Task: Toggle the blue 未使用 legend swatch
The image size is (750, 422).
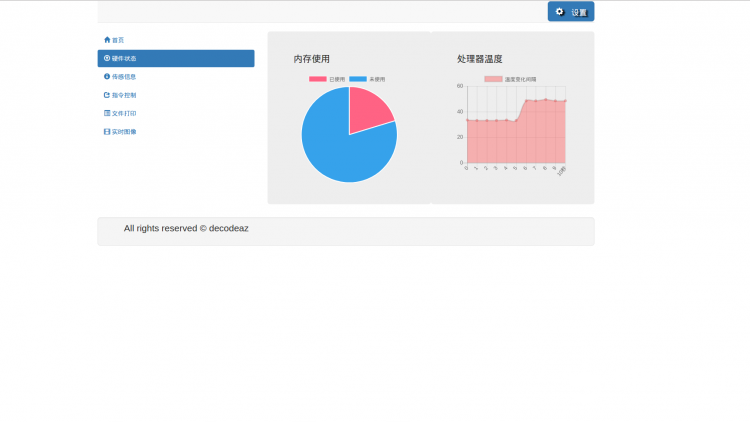Action: point(358,79)
